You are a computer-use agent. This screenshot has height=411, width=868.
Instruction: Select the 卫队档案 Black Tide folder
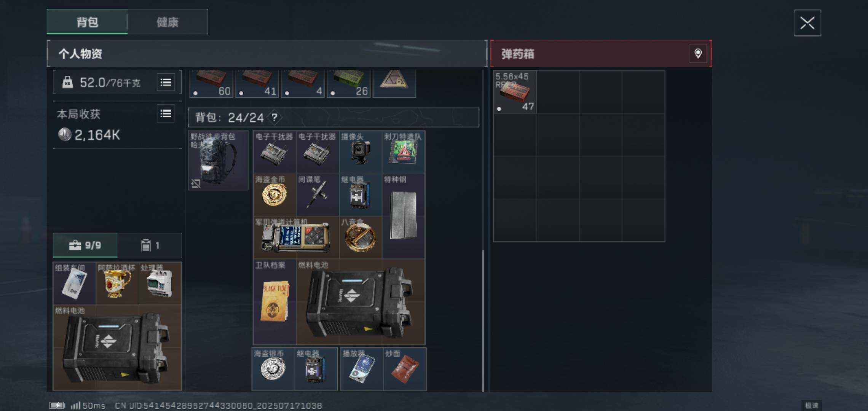274,302
